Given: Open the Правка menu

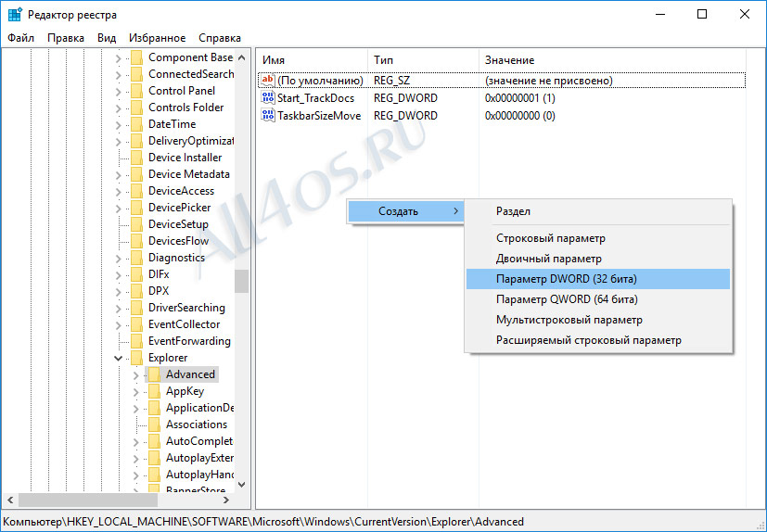Looking at the screenshot, I should [66, 38].
